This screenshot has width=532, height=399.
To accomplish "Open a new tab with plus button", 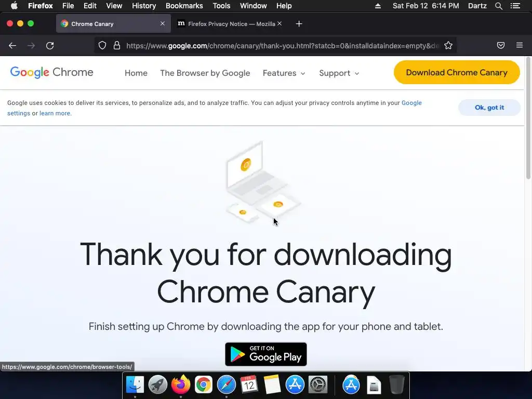I will tap(299, 24).
